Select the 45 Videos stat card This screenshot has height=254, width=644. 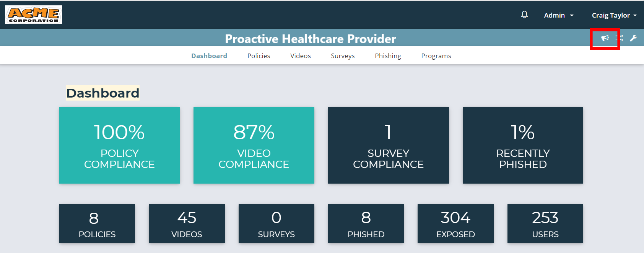pyautogui.click(x=187, y=224)
